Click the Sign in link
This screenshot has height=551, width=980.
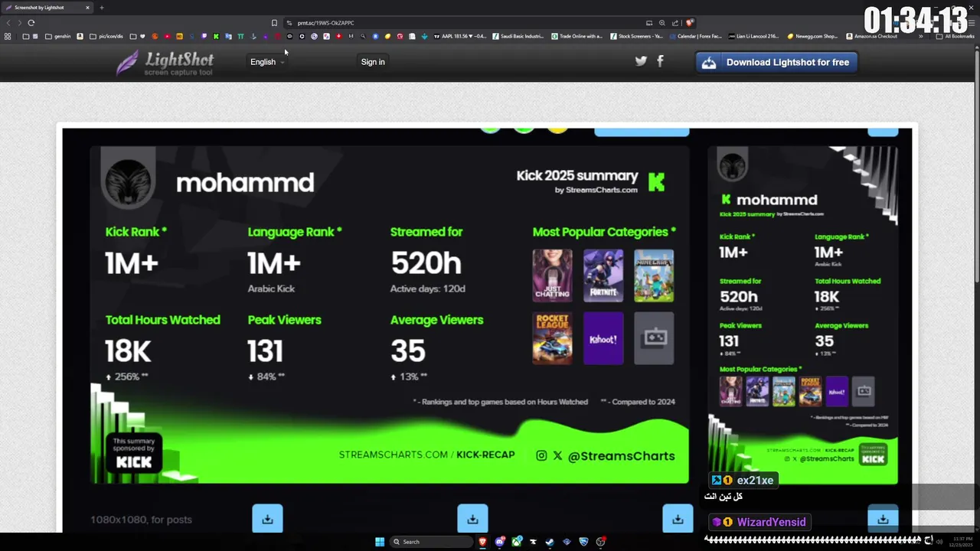[373, 62]
